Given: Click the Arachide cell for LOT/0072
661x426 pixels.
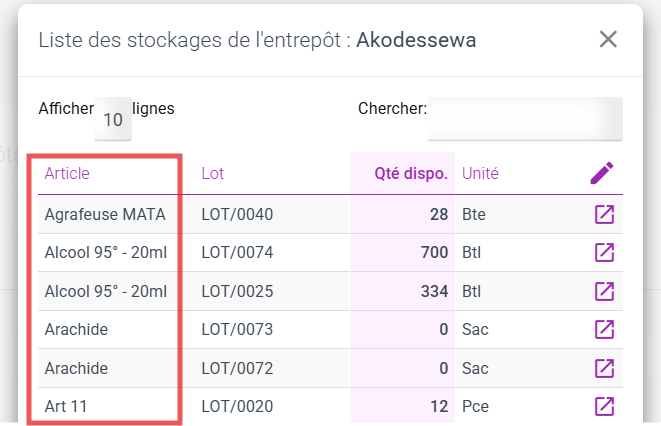Looking at the screenshot, I should (76, 368).
